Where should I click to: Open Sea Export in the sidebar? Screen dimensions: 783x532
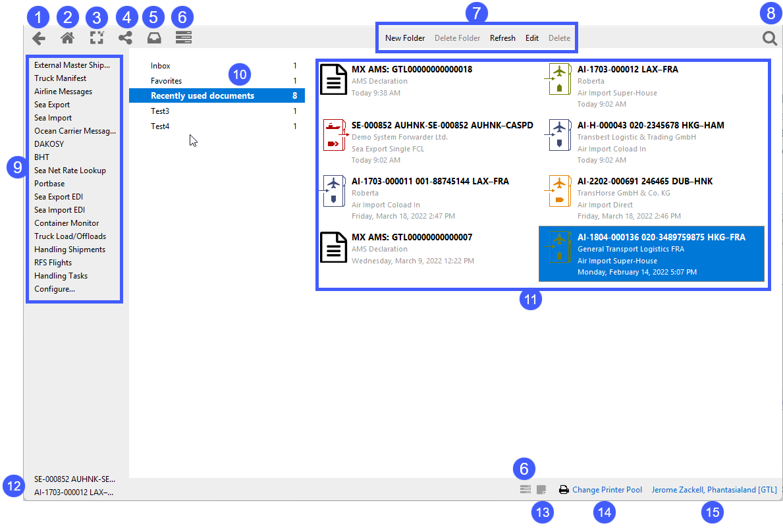click(x=52, y=105)
